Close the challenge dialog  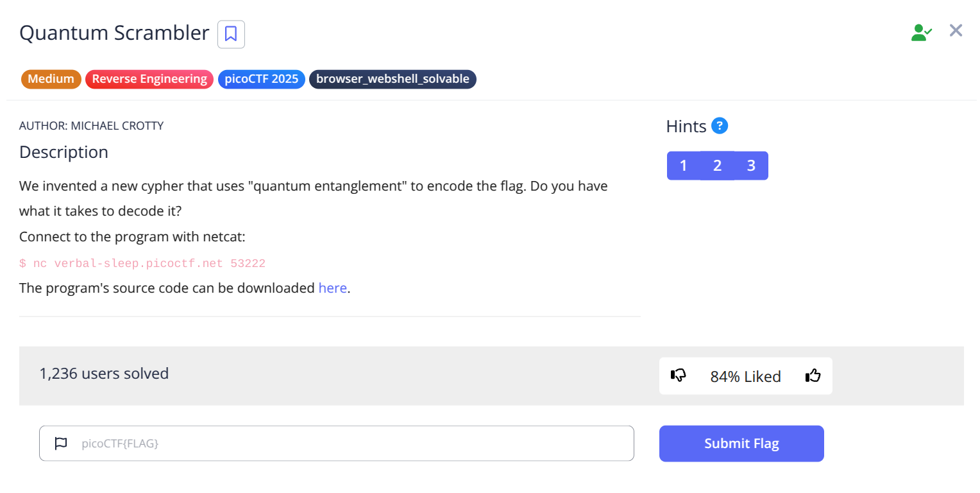point(956,31)
